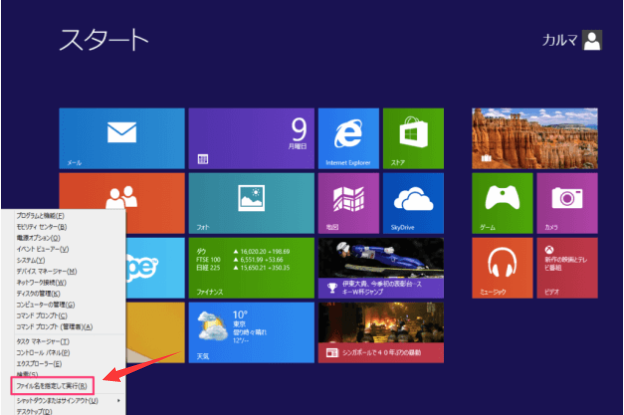Open タスク マネージャー(T) from menu
The image size is (624, 415).
point(43,341)
